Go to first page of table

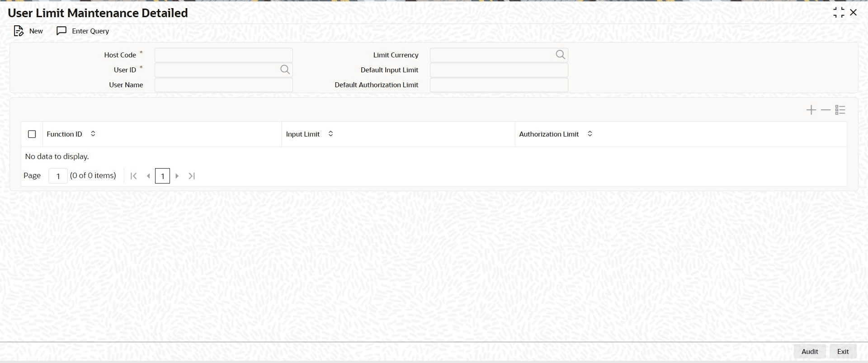tap(133, 176)
